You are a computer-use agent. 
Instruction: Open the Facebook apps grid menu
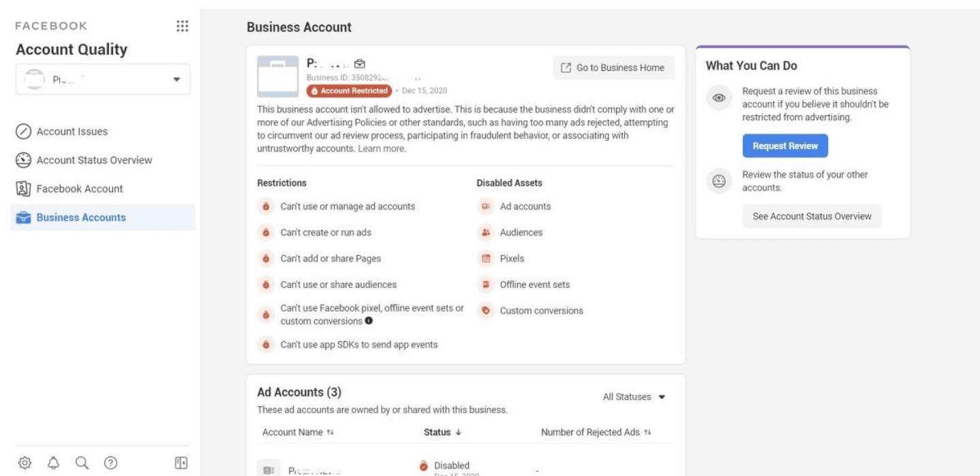click(182, 26)
